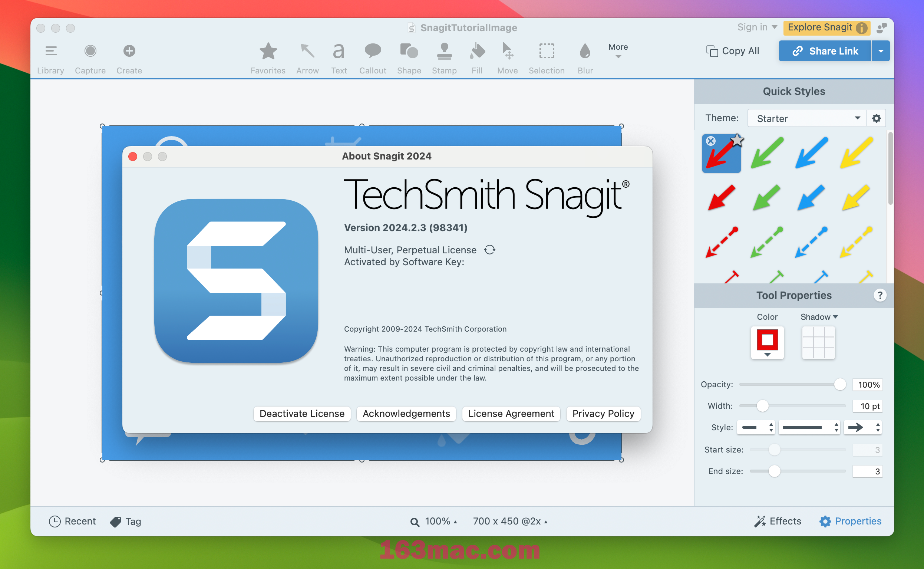The height and width of the screenshot is (569, 924).
Task: Select the Selection tool
Action: point(547,58)
